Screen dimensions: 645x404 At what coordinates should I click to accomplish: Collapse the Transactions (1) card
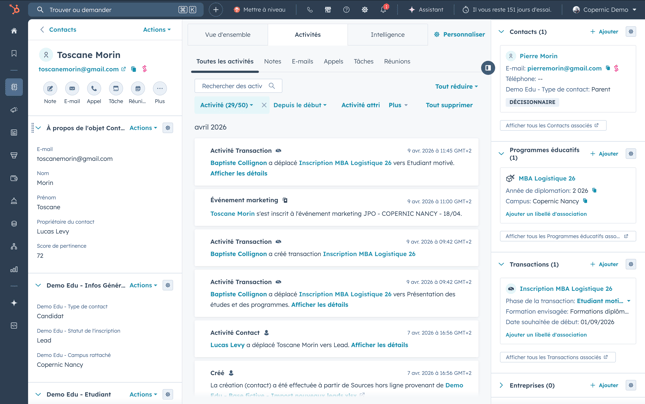point(501,264)
